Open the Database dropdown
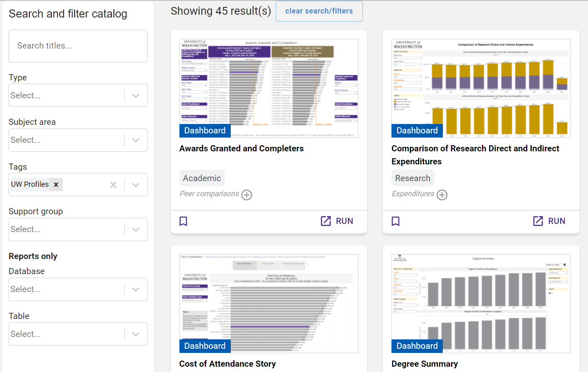This screenshot has width=588, height=372. [x=78, y=289]
